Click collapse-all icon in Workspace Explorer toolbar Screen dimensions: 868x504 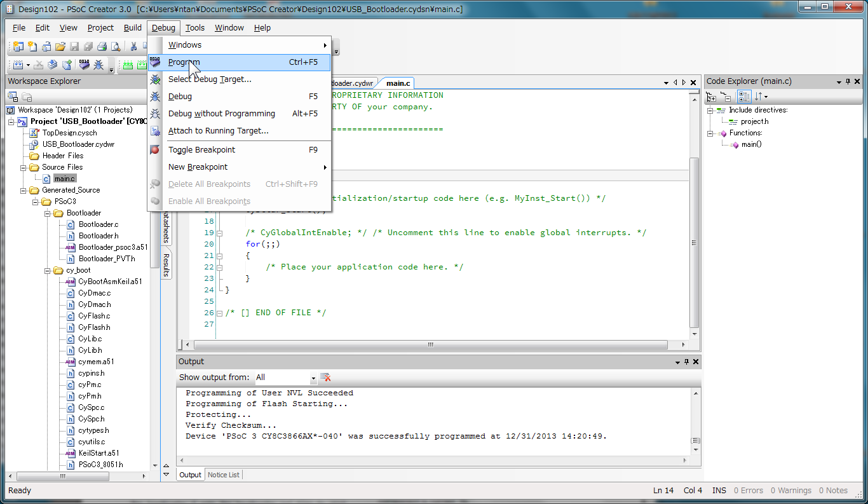pyautogui.click(x=13, y=97)
